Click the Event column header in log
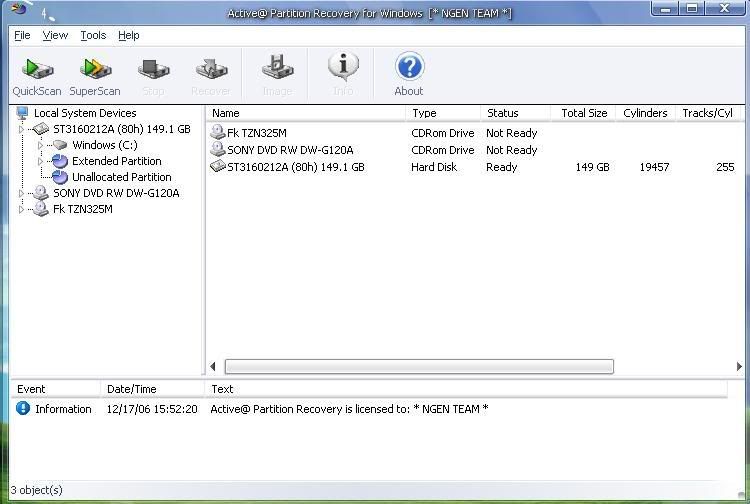The image size is (750, 504). [55, 389]
